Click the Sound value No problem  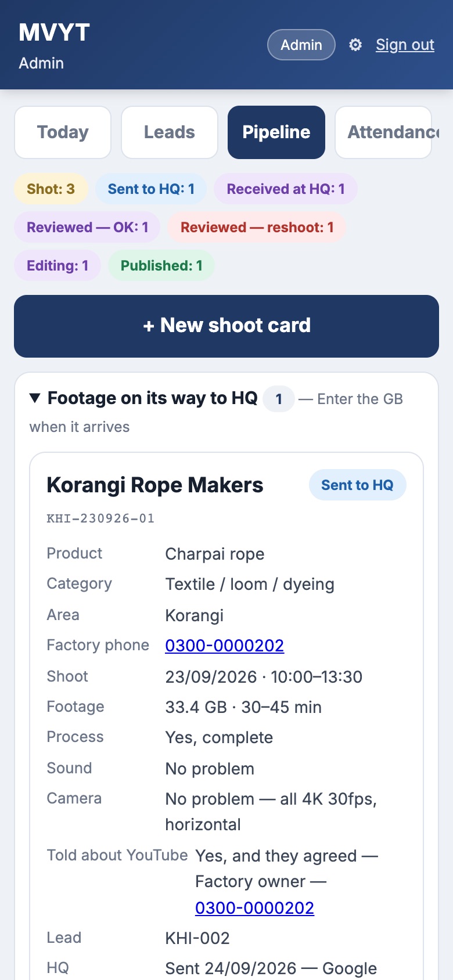(210, 769)
